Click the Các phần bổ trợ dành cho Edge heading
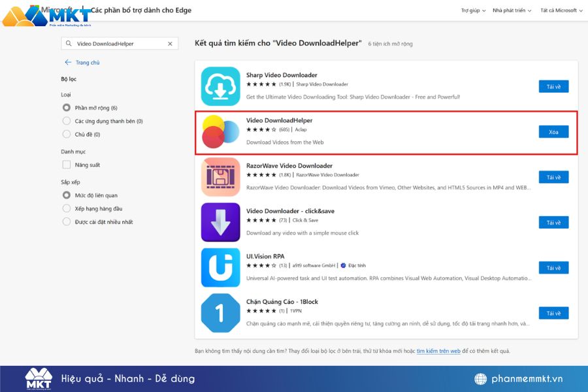Screen dimensions: 588x392 point(141,10)
